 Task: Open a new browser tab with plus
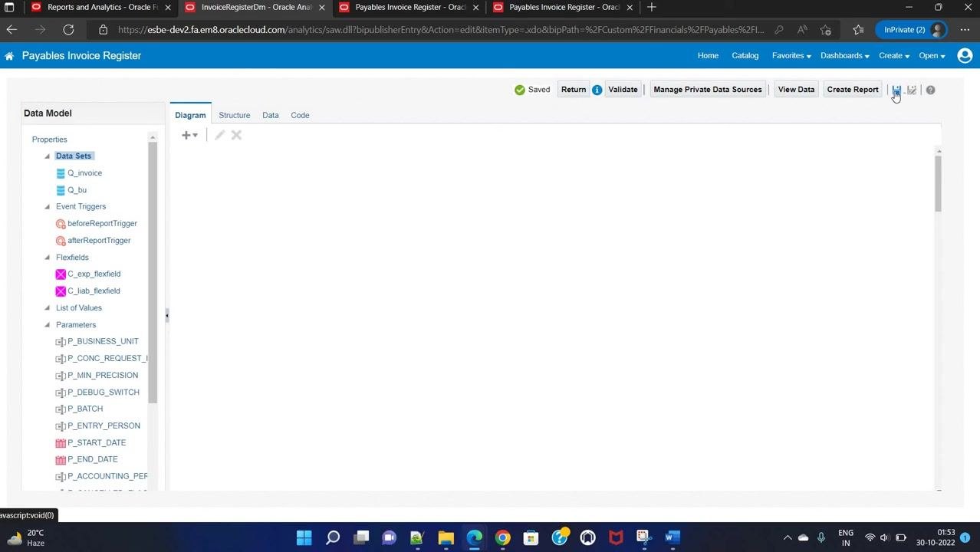(651, 8)
